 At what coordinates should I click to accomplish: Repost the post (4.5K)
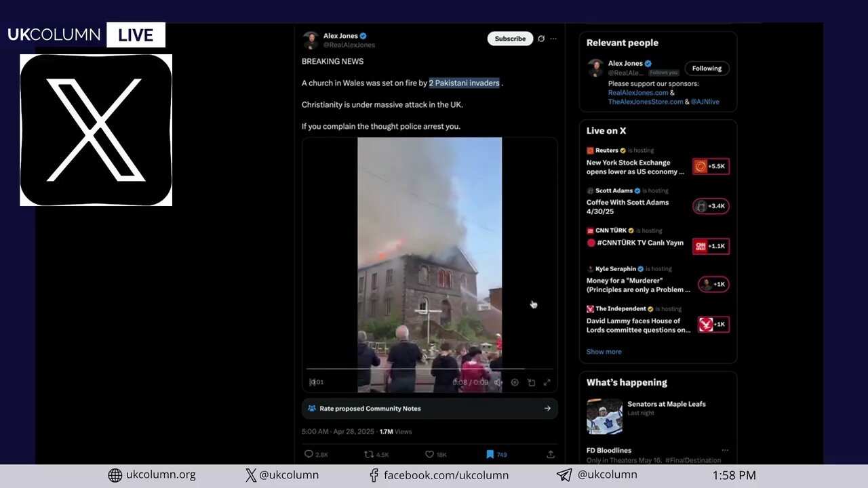coord(376,454)
